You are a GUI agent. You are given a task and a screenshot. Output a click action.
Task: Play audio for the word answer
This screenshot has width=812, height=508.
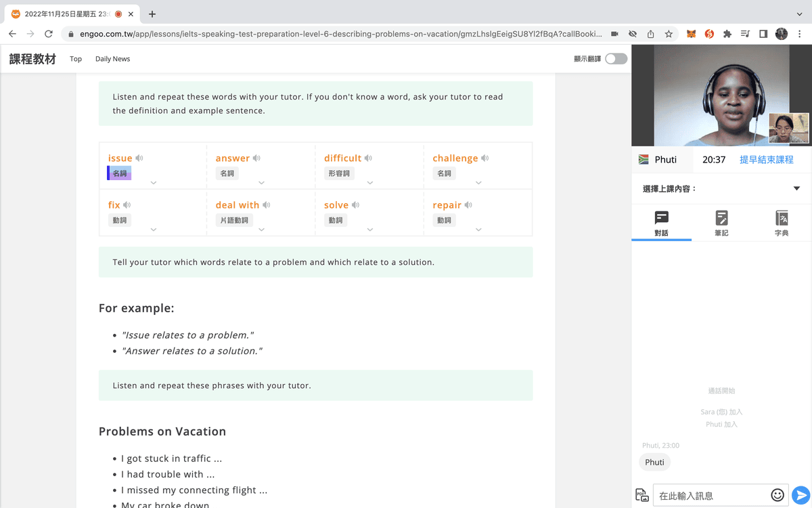pos(256,158)
